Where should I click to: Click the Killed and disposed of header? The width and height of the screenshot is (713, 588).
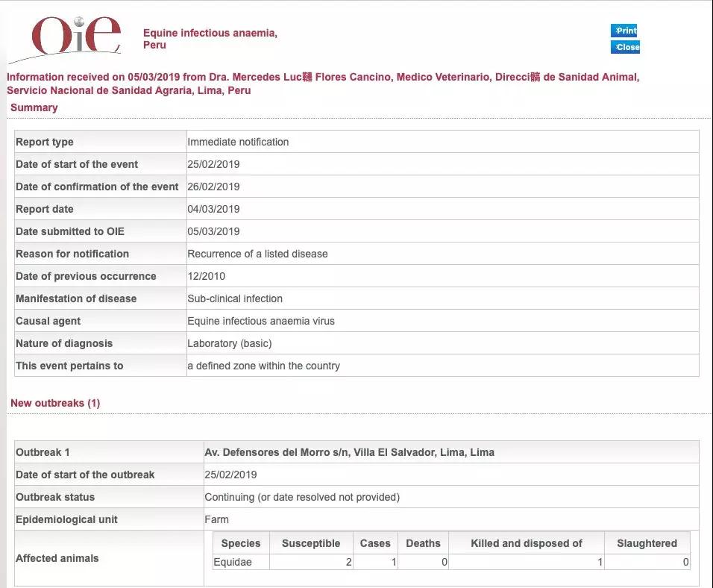click(527, 543)
